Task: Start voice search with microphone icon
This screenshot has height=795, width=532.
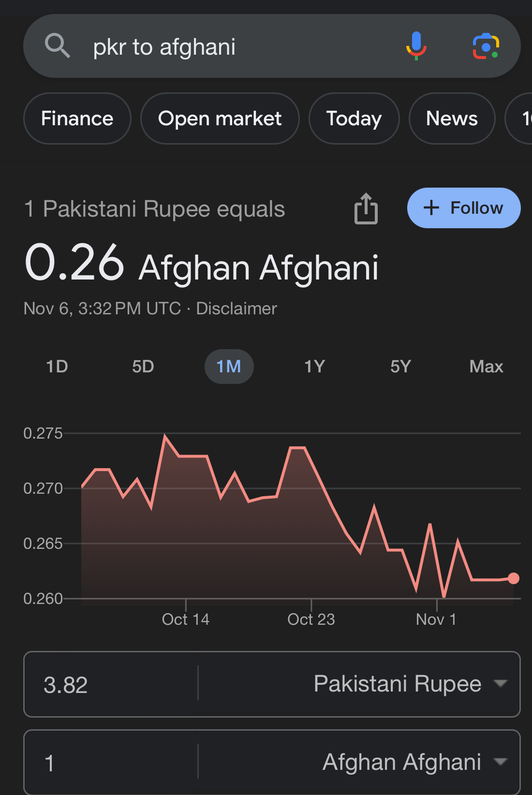Action: point(416,46)
